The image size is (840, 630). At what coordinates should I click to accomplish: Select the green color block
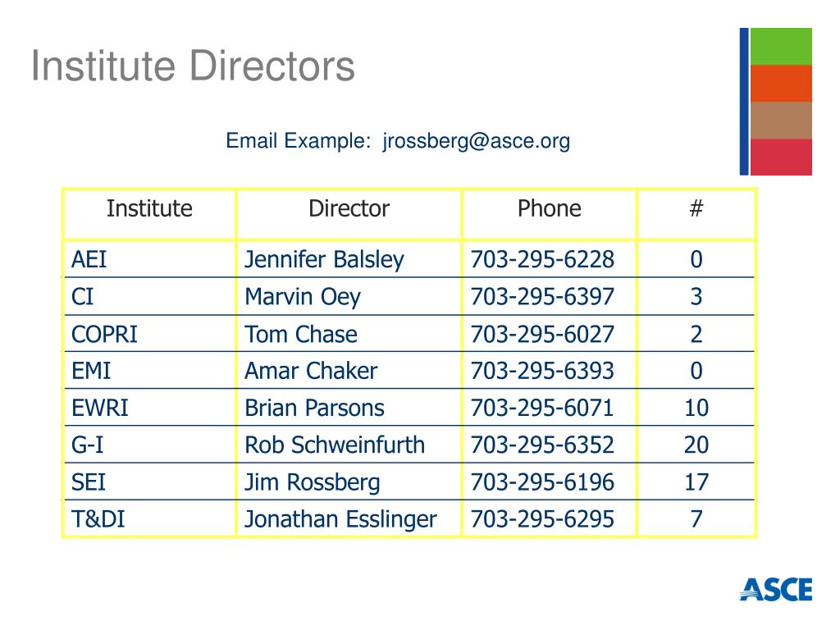coord(781,47)
